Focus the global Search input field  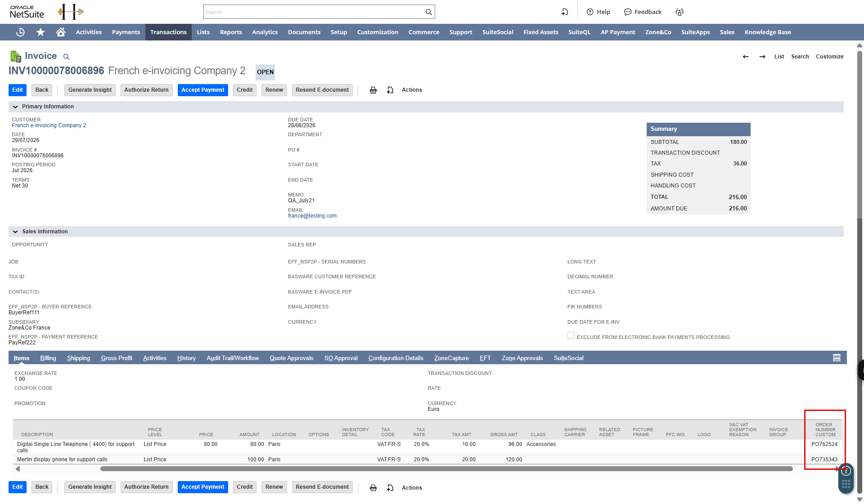314,12
